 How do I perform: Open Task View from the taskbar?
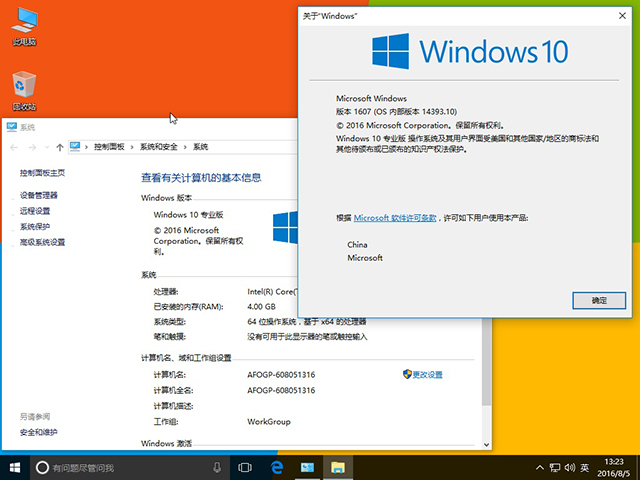(x=244, y=468)
